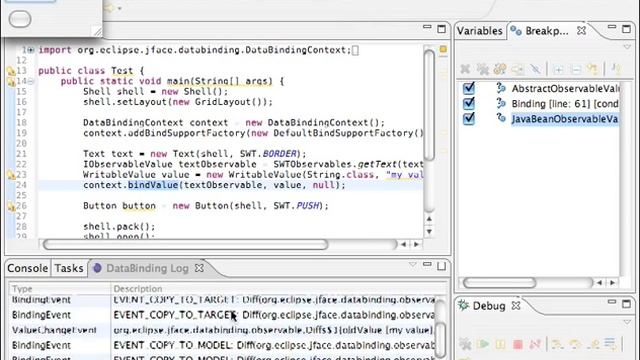Switch to the Tasks tab

tap(69, 268)
